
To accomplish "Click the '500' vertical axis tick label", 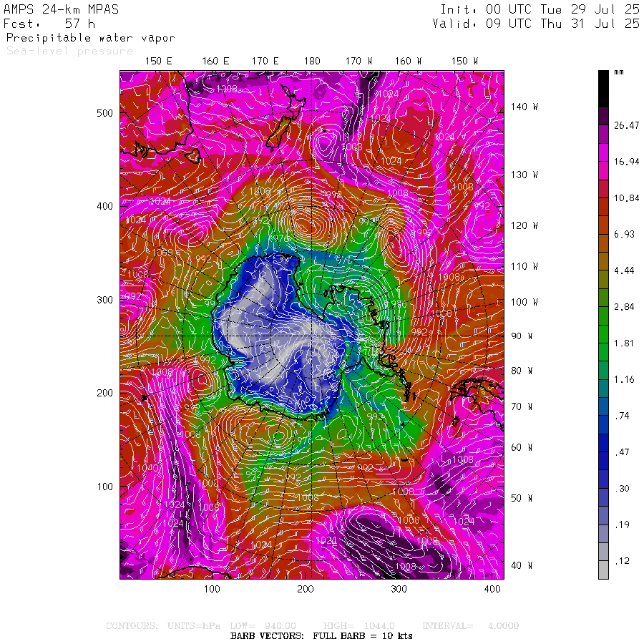I will pyautogui.click(x=104, y=113).
